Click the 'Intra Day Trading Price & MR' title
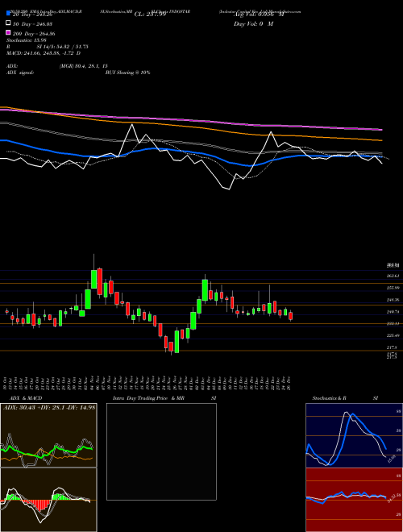Image resolution: width=403 pixels, height=532 pixels. (x=148, y=398)
